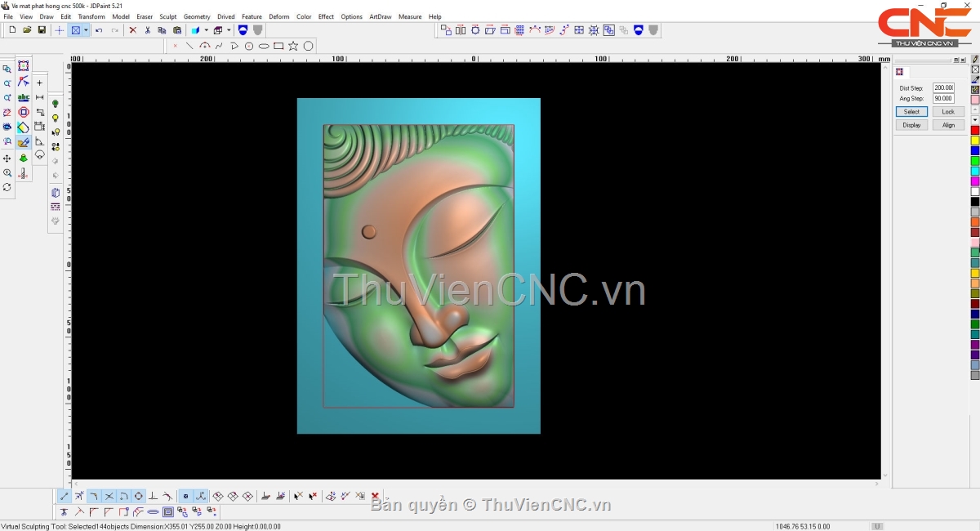Image resolution: width=980 pixels, height=531 pixels.
Task: Choose the ellipse drawing tool
Action: click(264, 46)
